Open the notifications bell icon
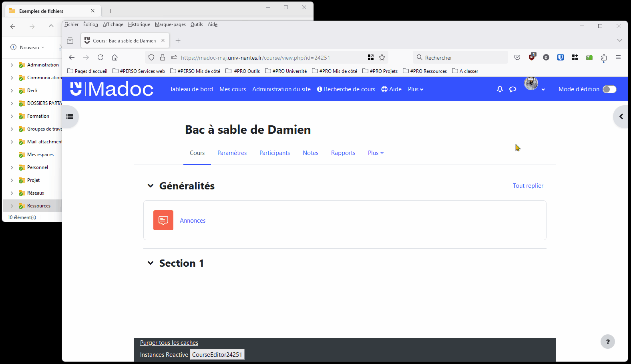The image size is (631, 364). pyautogui.click(x=500, y=89)
